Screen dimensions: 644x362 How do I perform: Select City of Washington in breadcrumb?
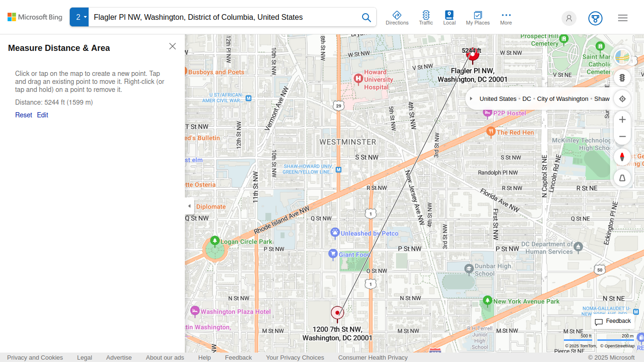[562, 99]
